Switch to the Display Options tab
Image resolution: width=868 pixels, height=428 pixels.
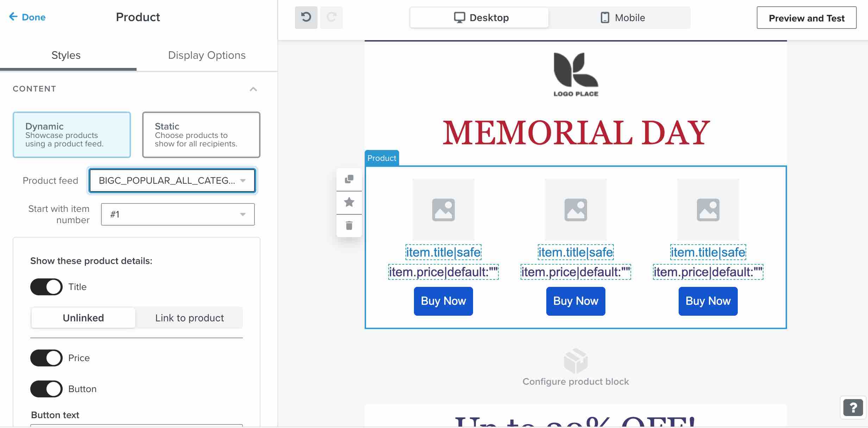tap(207, 55)
